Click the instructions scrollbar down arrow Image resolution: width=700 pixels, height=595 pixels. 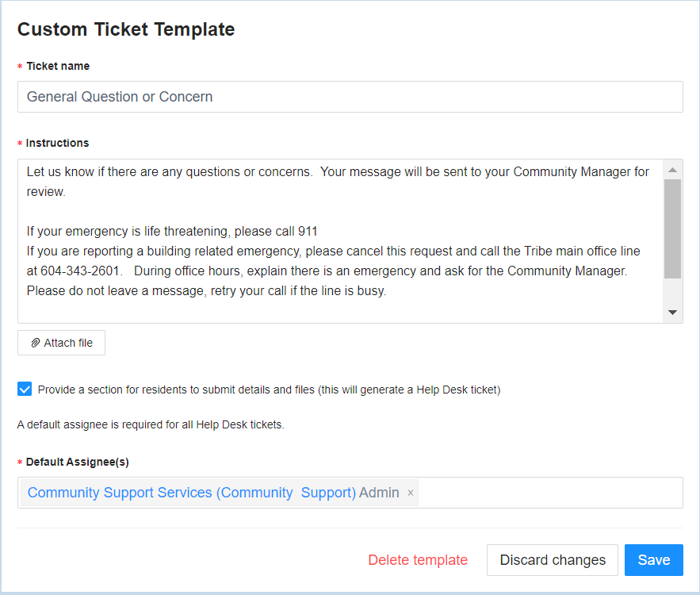(x=673, y=313)
